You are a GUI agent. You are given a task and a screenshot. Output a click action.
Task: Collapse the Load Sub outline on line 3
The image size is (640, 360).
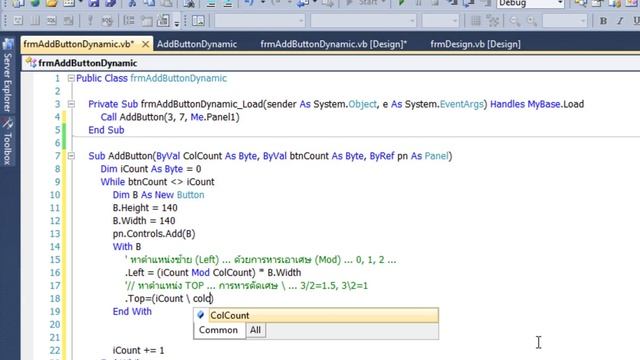click(71, 104)
